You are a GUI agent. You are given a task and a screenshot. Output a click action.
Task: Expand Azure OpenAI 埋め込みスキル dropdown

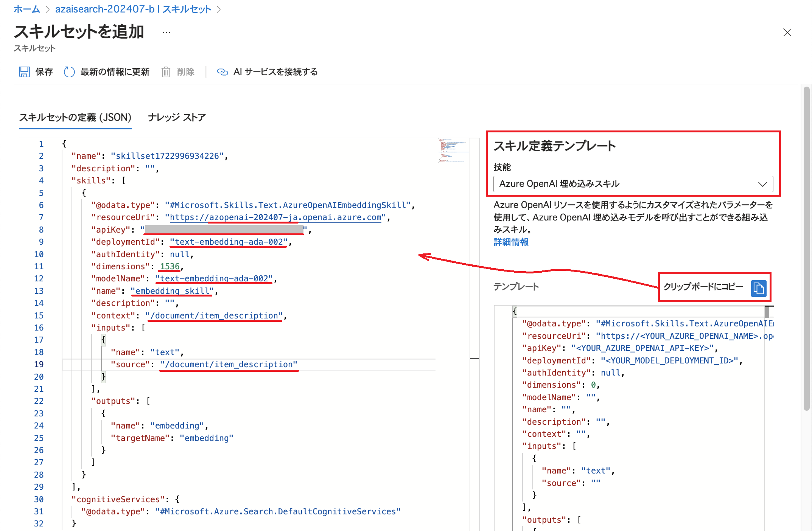click(633, 184)
